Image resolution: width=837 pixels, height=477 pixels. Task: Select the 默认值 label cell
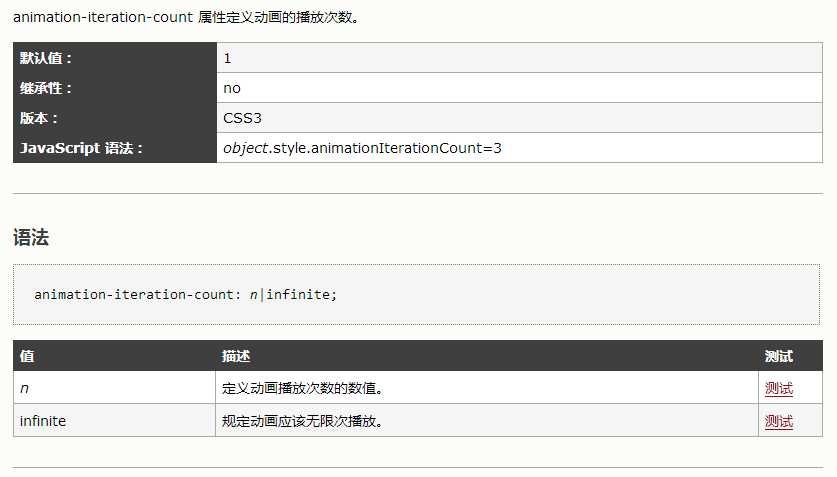(115, 58)
